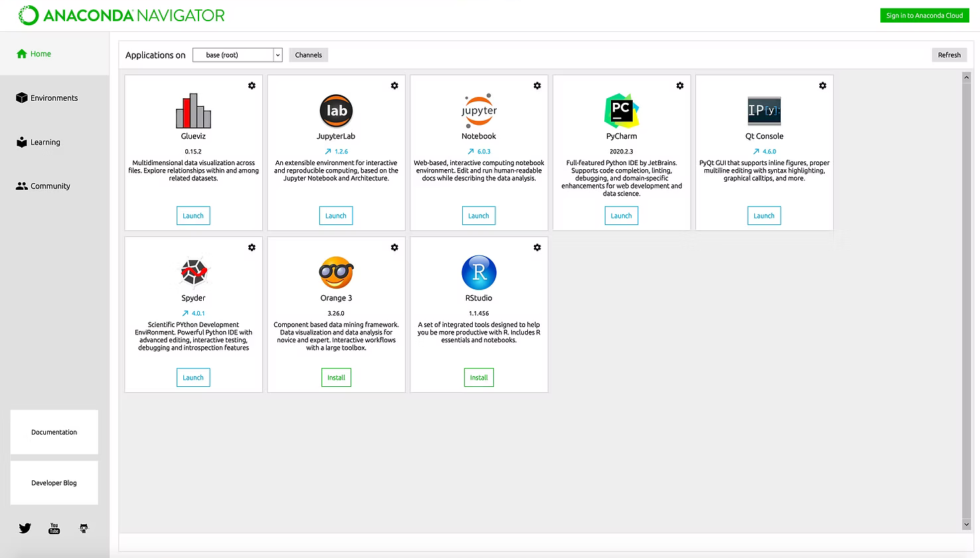Go to the Learning tab
The width and height of the screenshot is (980, 558).
tap(45, 142)
